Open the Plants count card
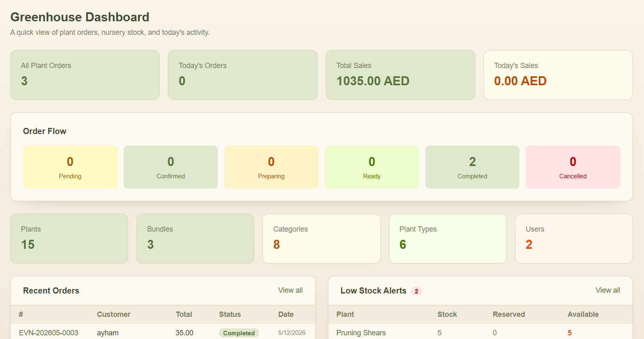644x339 pixels. pyautogui.click(x=69, y=239)
